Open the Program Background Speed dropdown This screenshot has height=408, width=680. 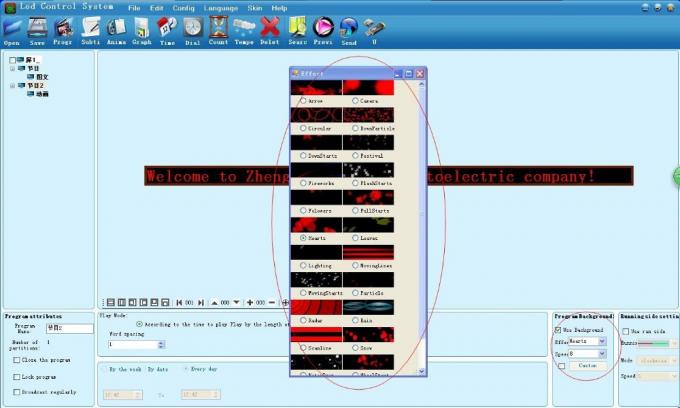coord(602,354)
